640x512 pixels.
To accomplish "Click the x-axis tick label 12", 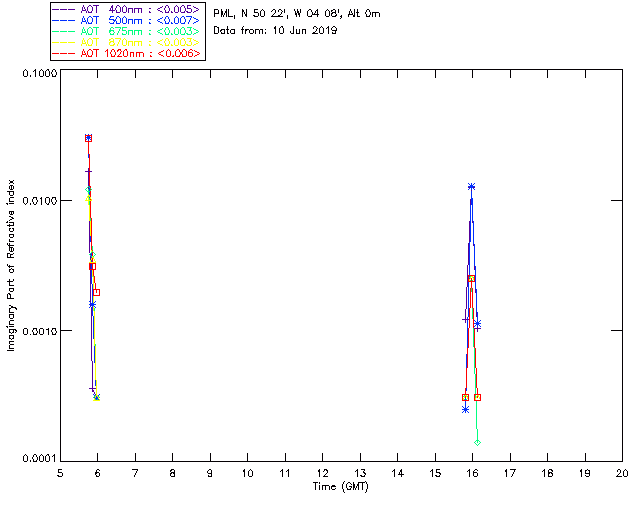I will (322, 473).
